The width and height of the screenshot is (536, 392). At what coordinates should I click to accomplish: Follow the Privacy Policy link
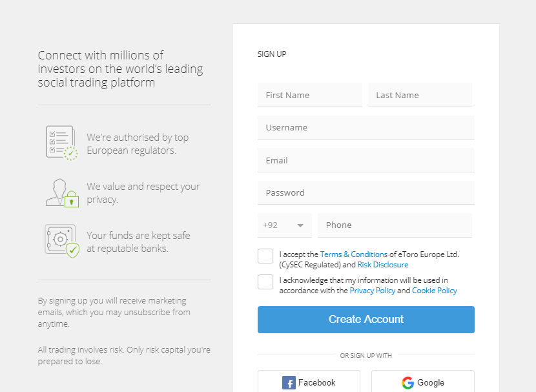coord(372,291)
